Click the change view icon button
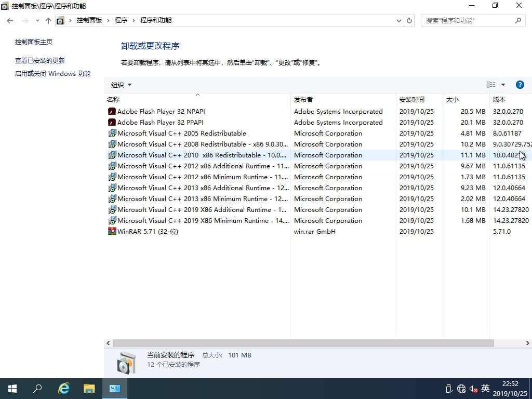The height and width of the screenshot is (399, 532). [491, 85]
